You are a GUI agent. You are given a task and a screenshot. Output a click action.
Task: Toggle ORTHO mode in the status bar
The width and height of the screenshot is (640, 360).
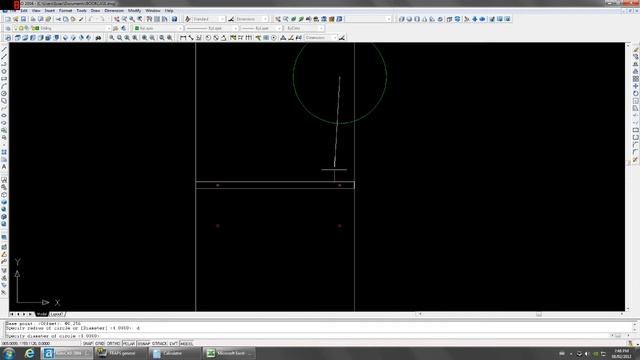113,344
